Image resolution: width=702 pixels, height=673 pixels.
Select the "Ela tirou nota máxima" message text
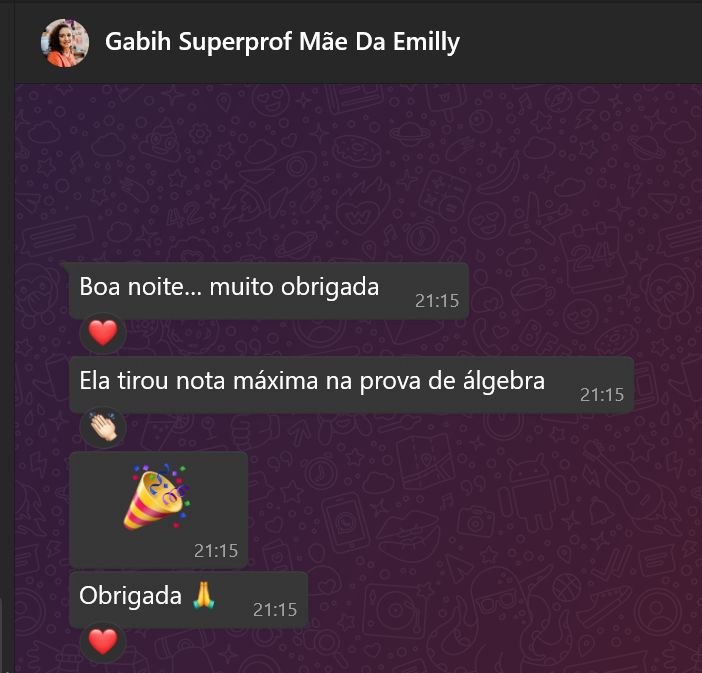click(312, 381)
